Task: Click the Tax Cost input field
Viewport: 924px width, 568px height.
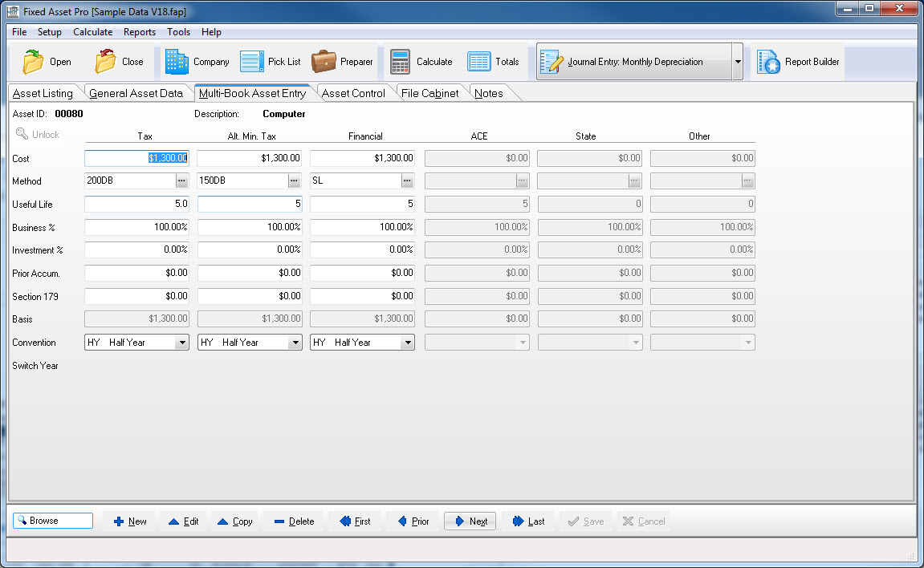Action: pos(136,158)
